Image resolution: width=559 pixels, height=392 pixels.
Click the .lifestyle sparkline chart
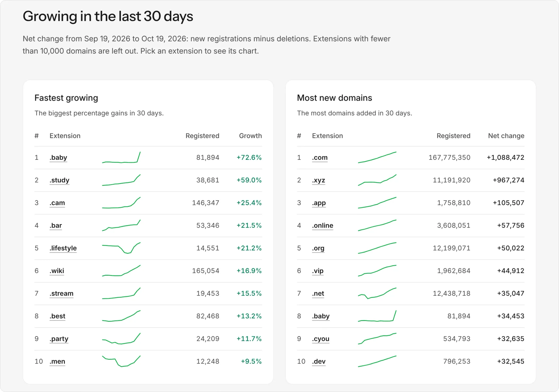click(121, 248)
